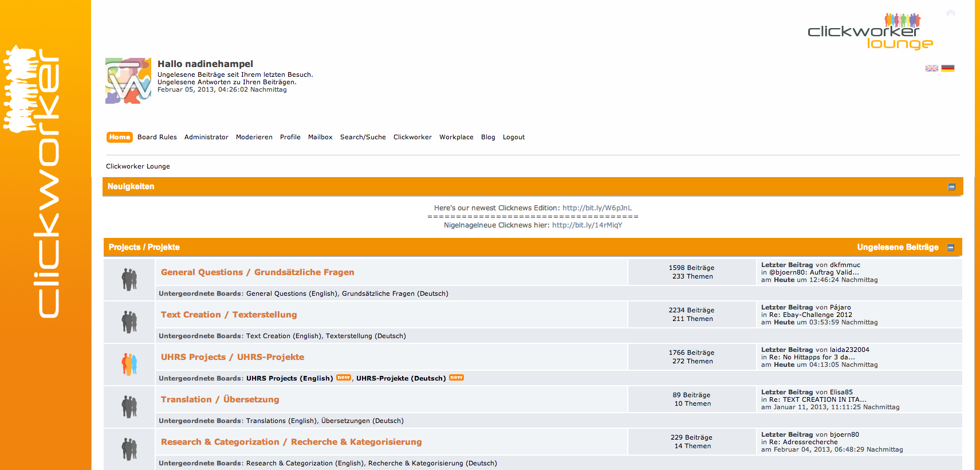The height and width of the screenshot is (470, 980).
Task: Open UHRS-Projekte (Deutsch) sub-board
Action: (401, 378)
